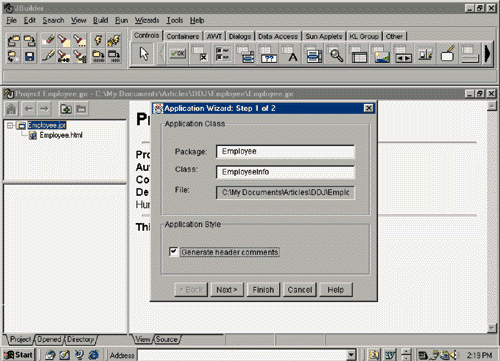Open the Address bar dropdown arrow
The height and width of the screenshot is (361, 500).
tap(351, 355)
